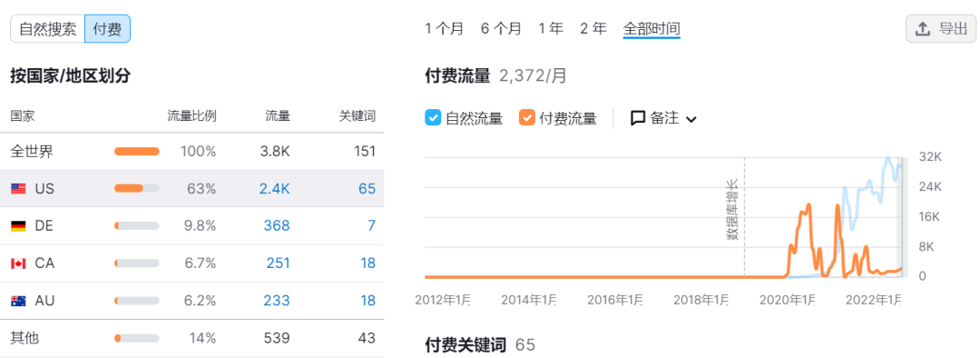Click the 63% share value
Image resolution: width=980 pixels, height=358 pixels.
tap(201, 188)
